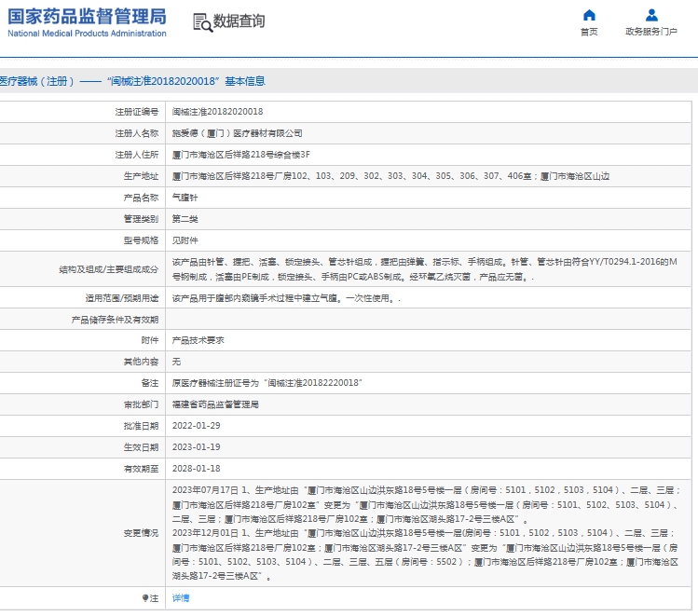The height and width of the screenshot is (616, 698).
Task: Click the 其他内容 value 无
Action: 177,362
